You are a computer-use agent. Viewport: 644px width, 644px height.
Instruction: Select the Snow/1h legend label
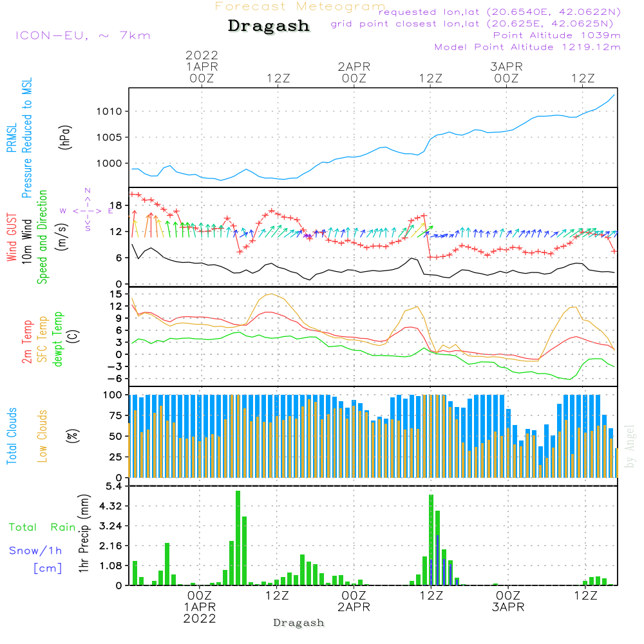click(36, 551)
